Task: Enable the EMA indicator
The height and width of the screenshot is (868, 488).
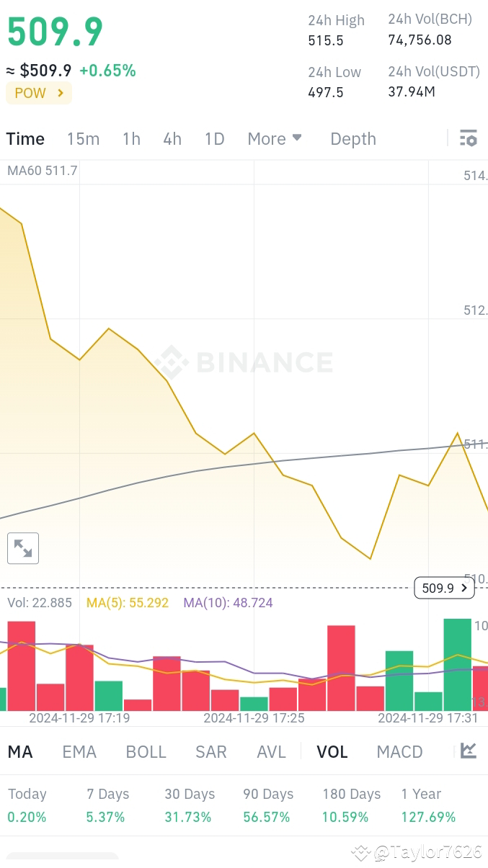Action: coord(79,751)
